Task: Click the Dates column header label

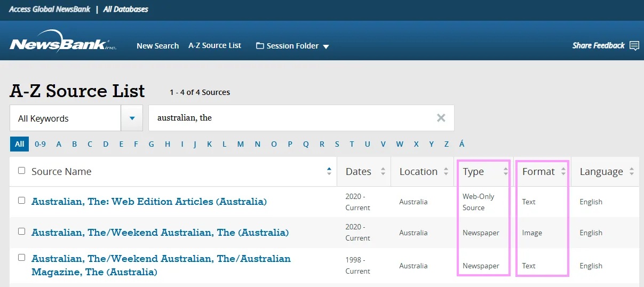Action: click(x=359, y=171)
